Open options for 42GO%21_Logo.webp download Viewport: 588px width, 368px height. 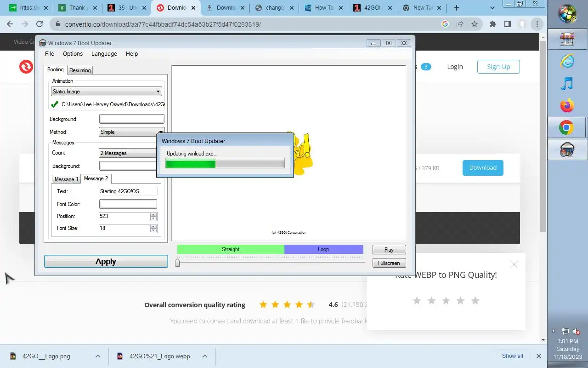pos(205,356)
